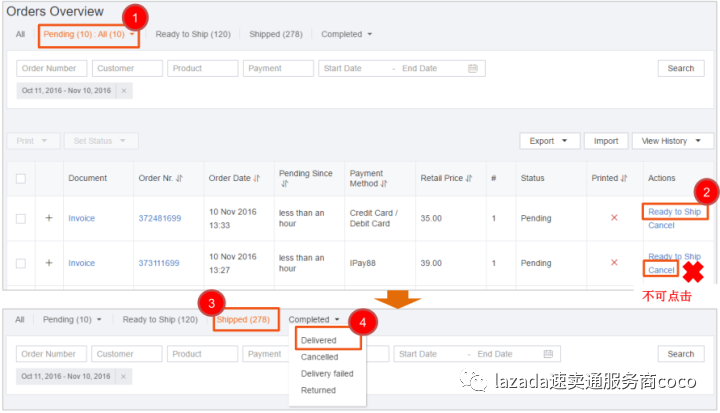Sort by Order Date column icon
This screenshot has height=413, width=720.
click(256, 178)
